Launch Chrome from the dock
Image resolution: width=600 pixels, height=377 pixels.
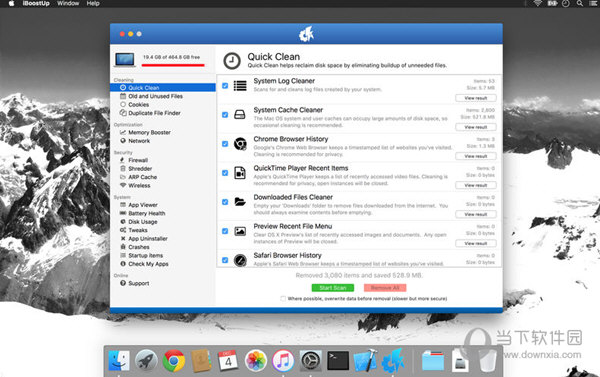pyautogui.click(x=173, y=361)
